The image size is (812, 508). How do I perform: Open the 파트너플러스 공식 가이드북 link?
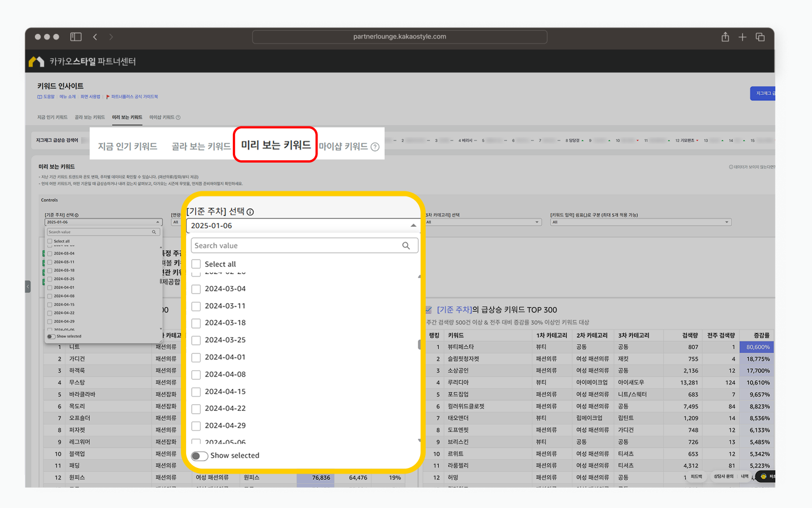pyautogui.click(x=134, y=97)
